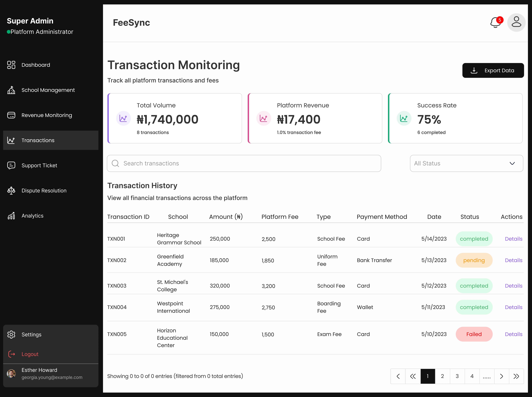Go to page 2
Screen dimensions: 532x397
point(442,376)
